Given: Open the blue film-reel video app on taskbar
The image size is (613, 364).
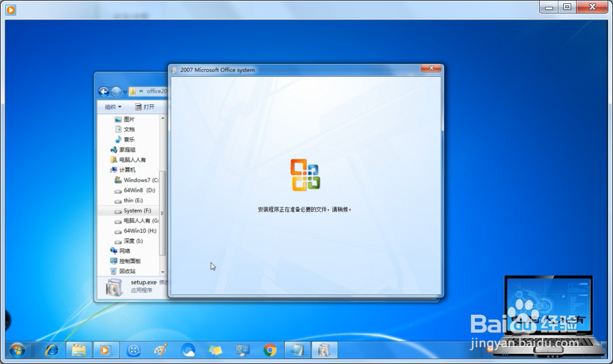Looking at the screenshot, I should (134, 351).
